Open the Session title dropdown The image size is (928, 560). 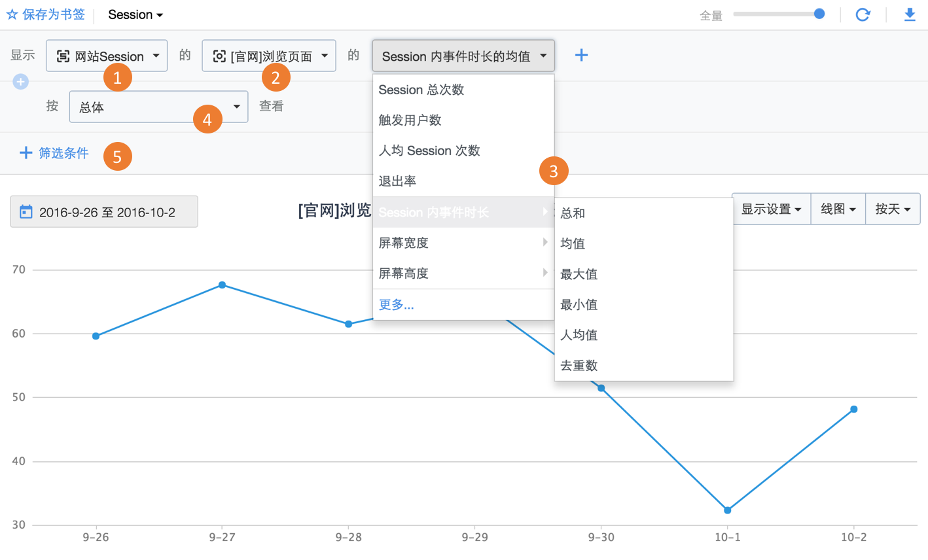tap(135, 14)
